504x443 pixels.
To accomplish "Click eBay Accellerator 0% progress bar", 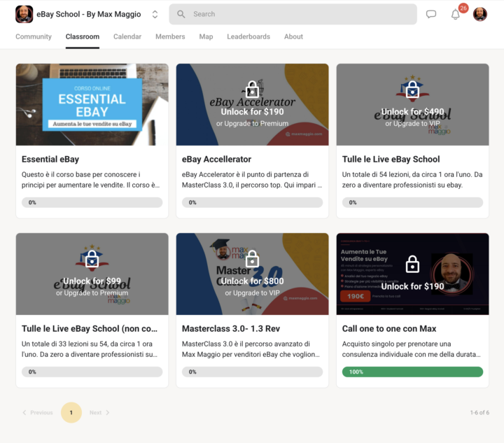I will (252, 202).
